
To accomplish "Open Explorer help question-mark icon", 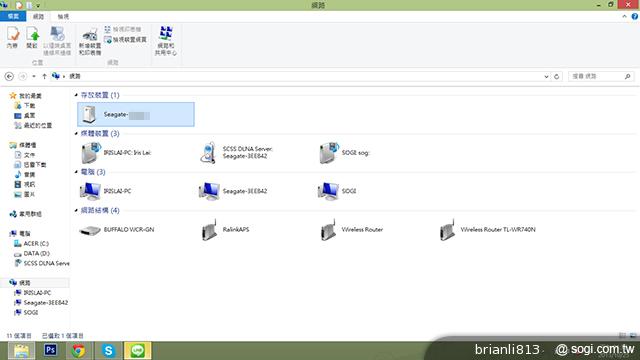I will coord(635,16).
